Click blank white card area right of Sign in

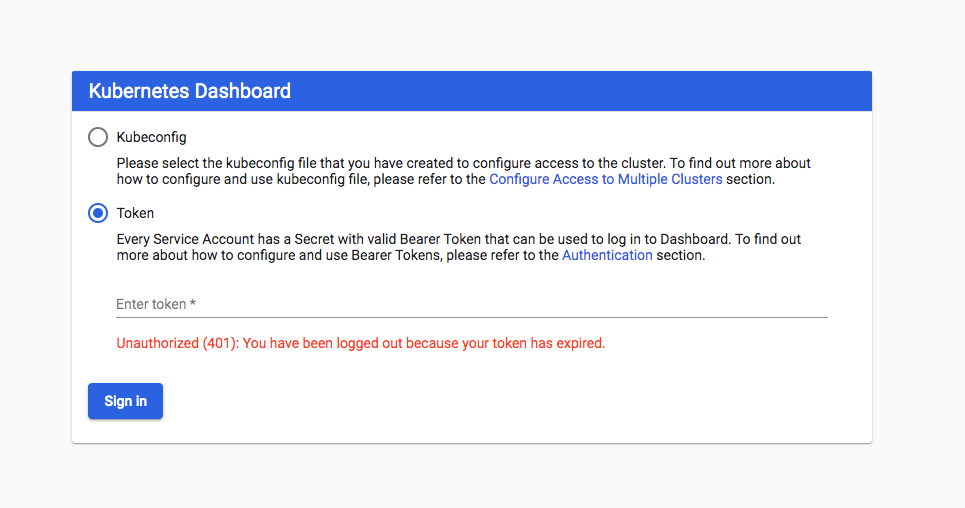point(492,401)
